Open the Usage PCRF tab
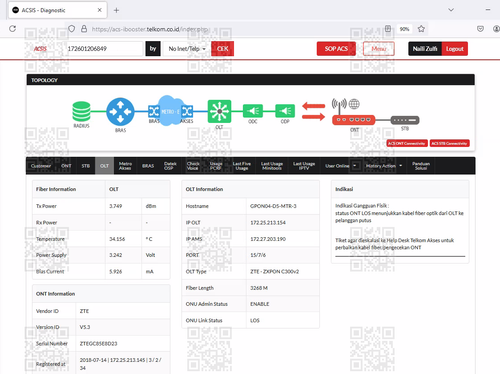Image resolution: width=500 pixels, height=374 pixels. pos(216,166)
